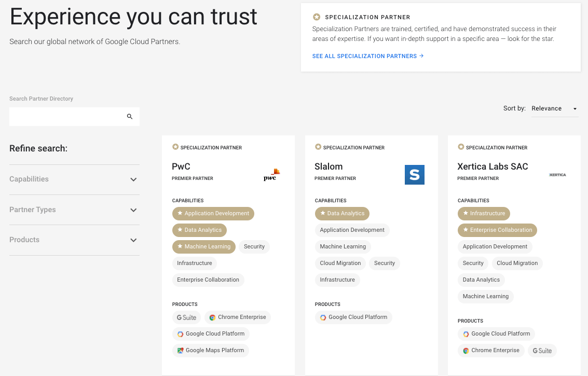Image resolution: width=588 pixels, height=376 pixels.
Task: Click Xertica's Cloud Migration chip
Action: click(x=517, y=263)
